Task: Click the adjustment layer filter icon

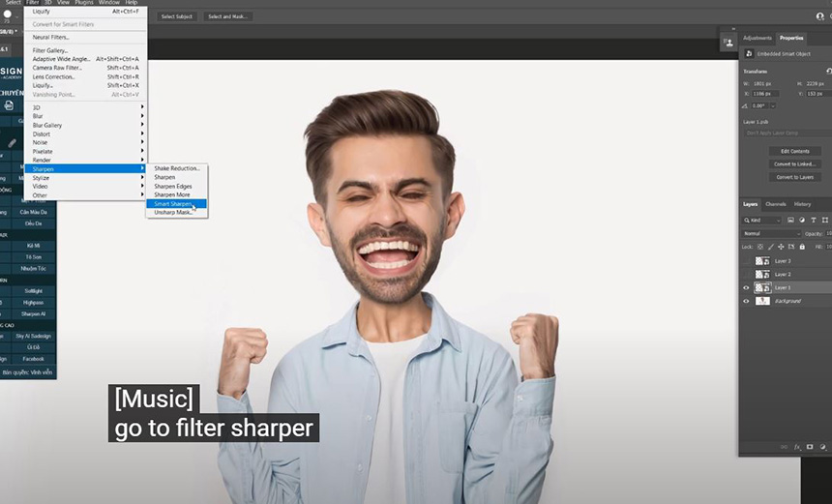Action: (801, 221)
